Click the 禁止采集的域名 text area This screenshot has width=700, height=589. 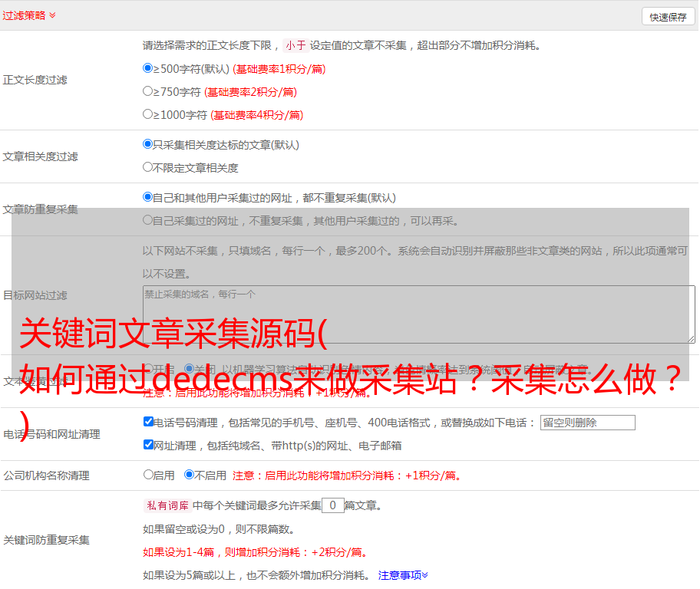click(418, 314)
